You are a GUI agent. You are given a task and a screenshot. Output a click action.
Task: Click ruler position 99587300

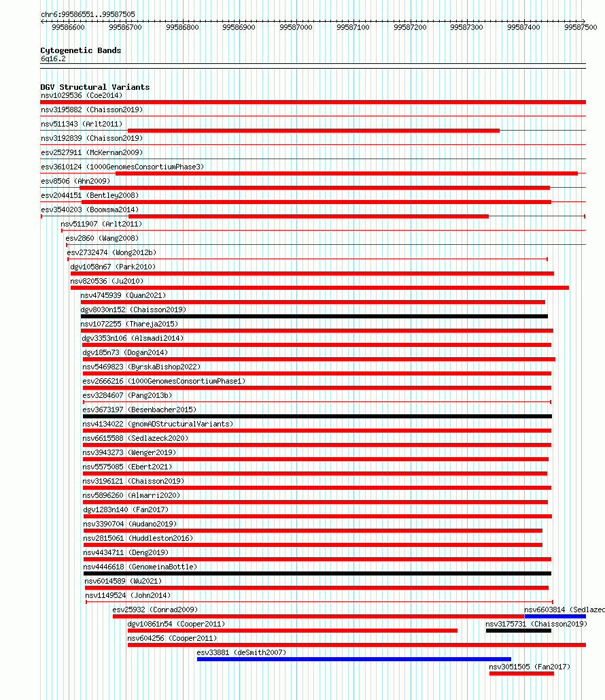point(467,27)
